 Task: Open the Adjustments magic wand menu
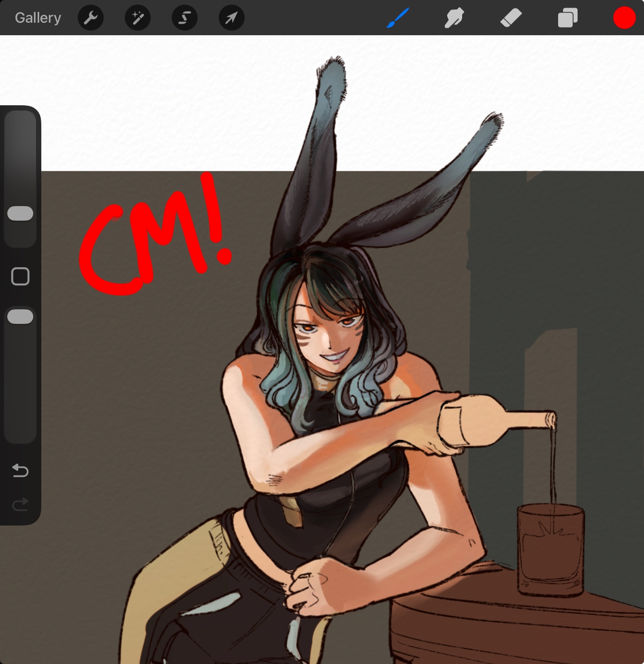click(138, 18)
